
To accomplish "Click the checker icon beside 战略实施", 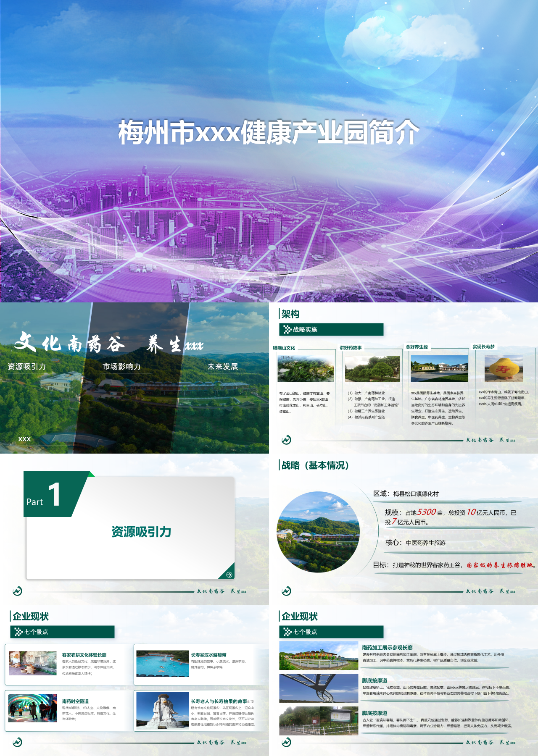I will pos(287,330).
